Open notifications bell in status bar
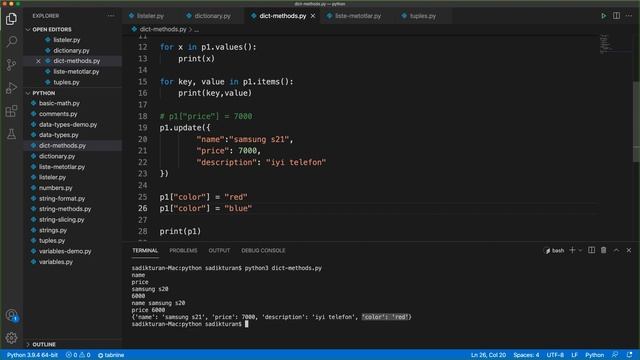The width and height of the screenshot is (640, 360). (629, 355)
